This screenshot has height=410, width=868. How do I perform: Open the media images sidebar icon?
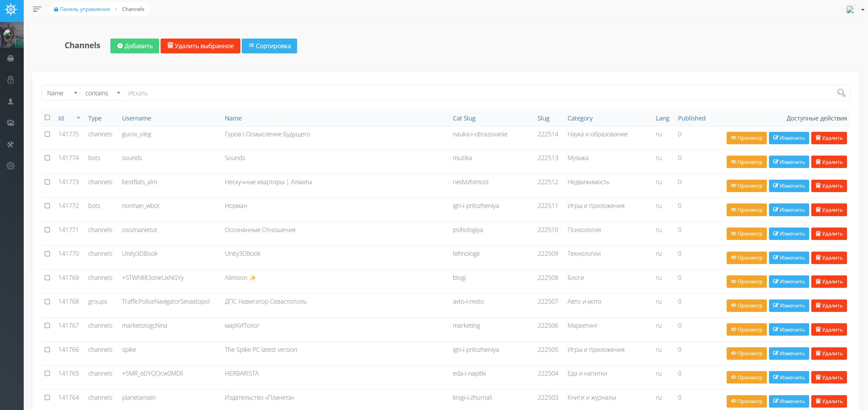click(x=11, y=123)
